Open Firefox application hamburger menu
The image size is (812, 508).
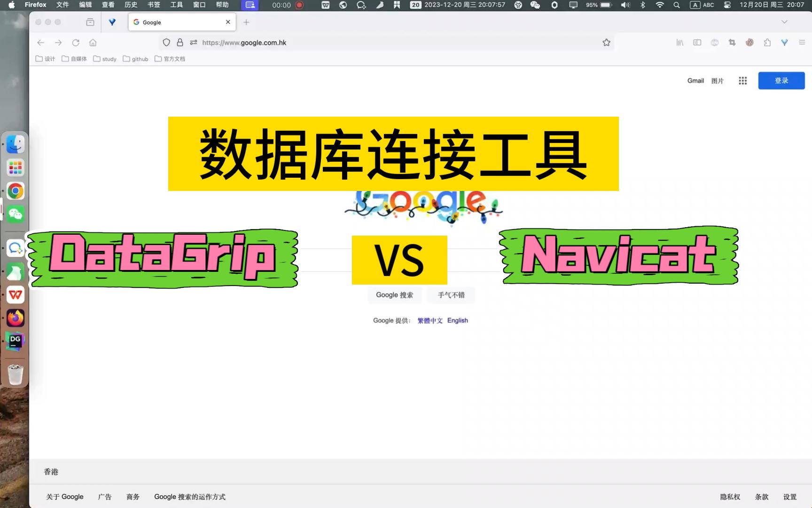point(802,43)
